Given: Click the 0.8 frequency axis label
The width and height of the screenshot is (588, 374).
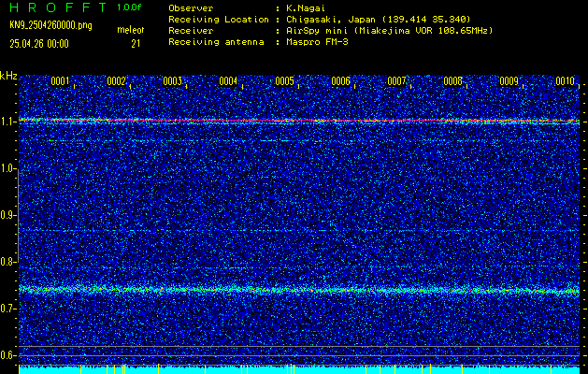Looking at the screenshot, I should click(x=7, y=262).
